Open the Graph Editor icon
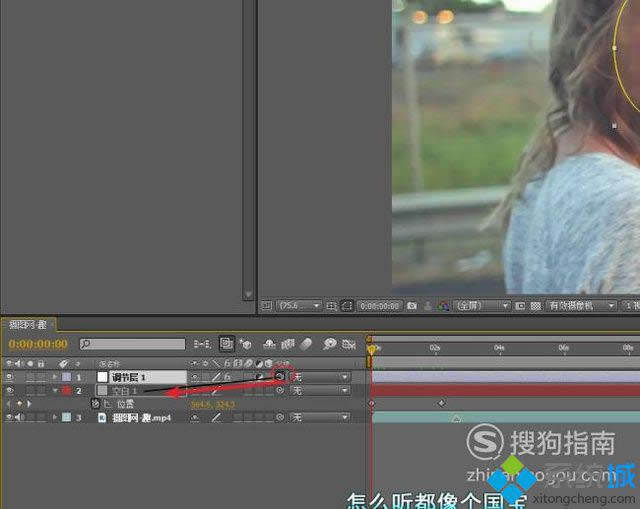The height and width of the screenshot is (509, 640). pyautogui.click(x=349, y=344)
